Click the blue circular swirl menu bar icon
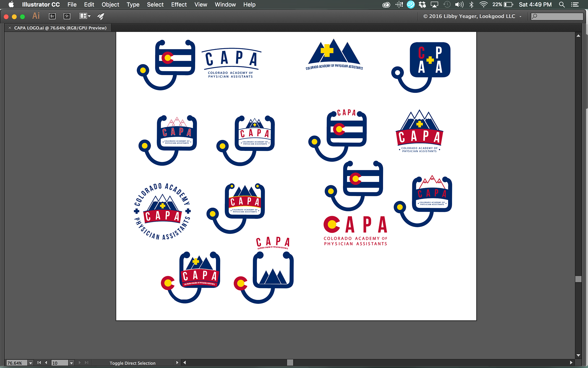The width and height of the screenshot is (588, 368). coord(411,5)
